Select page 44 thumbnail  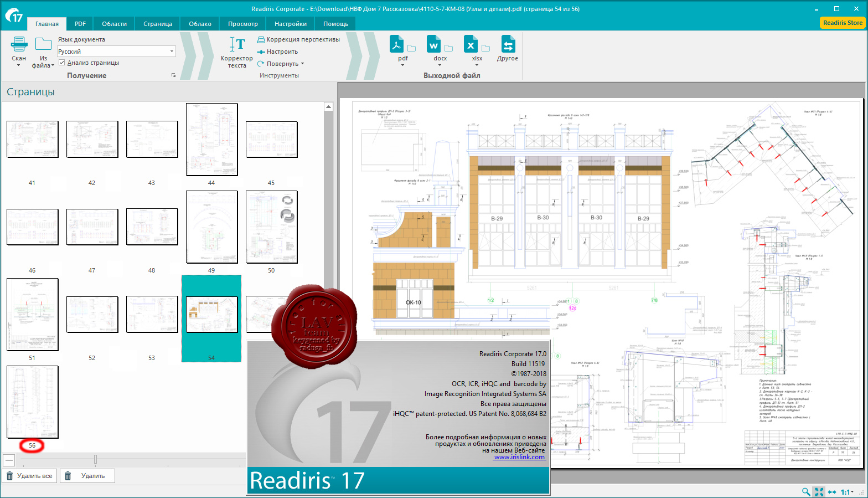pos(211,139)
